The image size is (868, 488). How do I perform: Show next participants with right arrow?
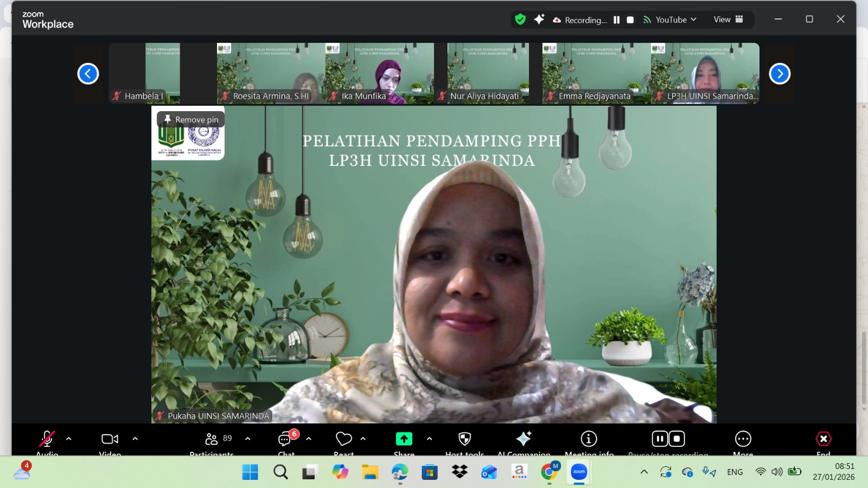[x=780, y=74]
